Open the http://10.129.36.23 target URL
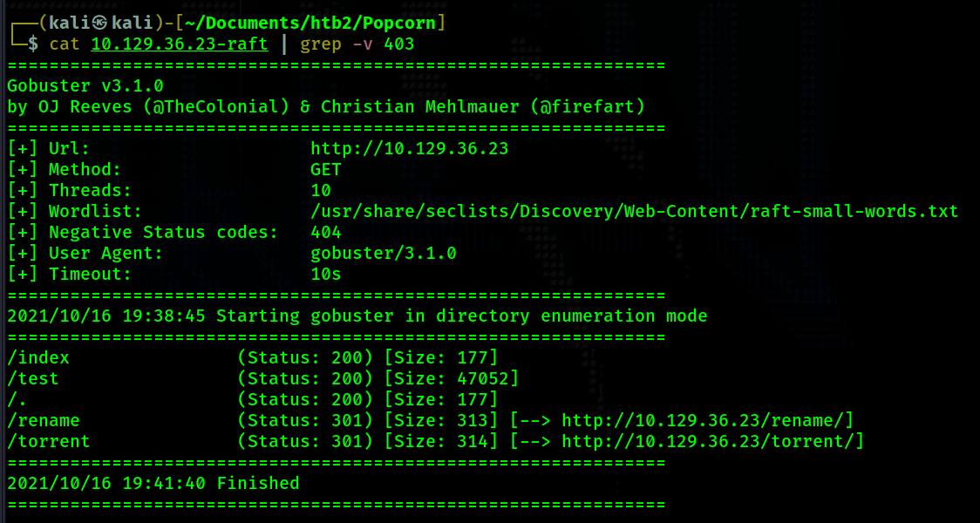Image resolution: width=980 pixels, height=523 pixels. click(x=410, y=149)
